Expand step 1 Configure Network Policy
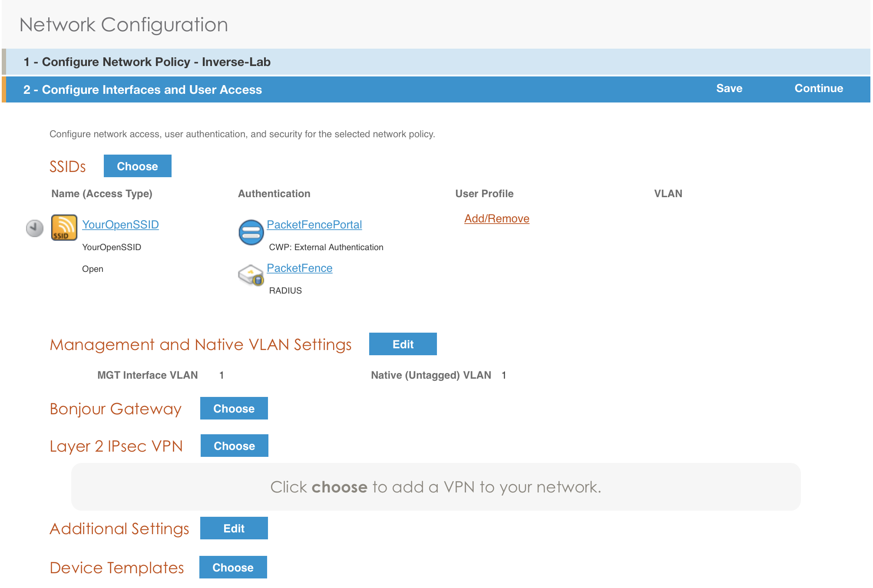 point(147,62)
